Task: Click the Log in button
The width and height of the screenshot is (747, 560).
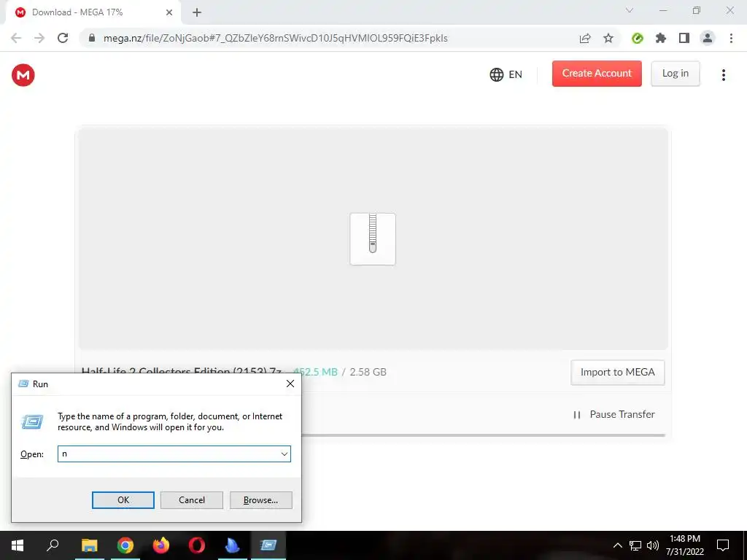Action: pos(675,74)
